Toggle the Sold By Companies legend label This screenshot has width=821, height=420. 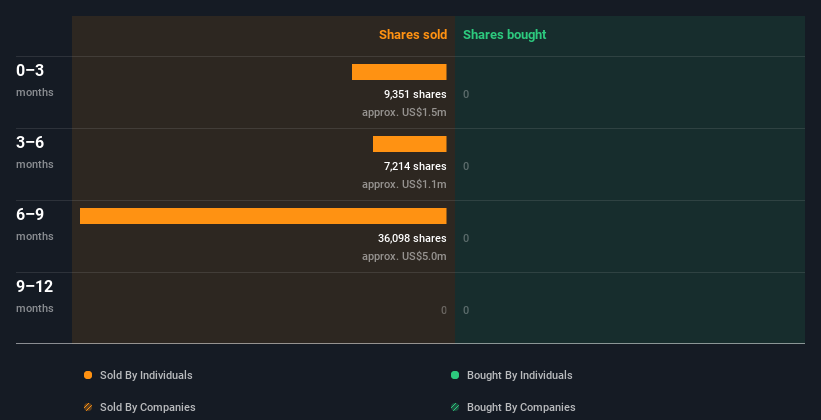click(x=148, y=407)
